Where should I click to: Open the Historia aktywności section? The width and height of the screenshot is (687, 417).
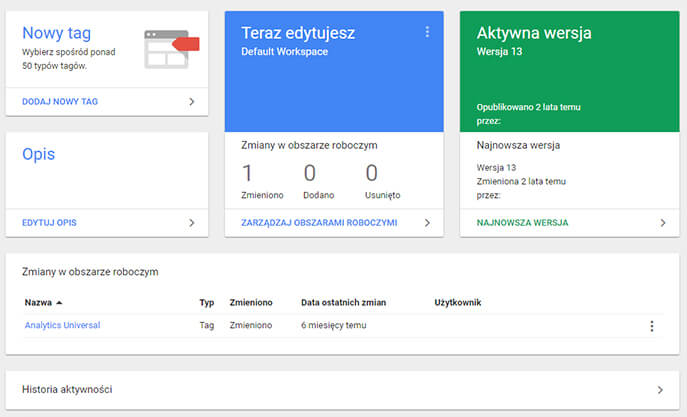tap(342, 390)
